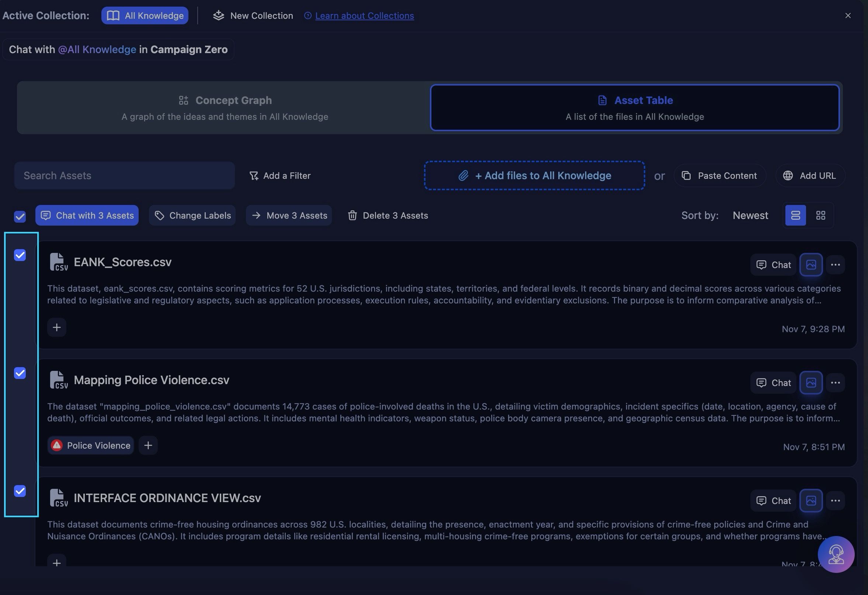Viewport: 868px width, 595px height.
Task: Click the Mapping Police Violence.csv description text
Action: [x=444, y=412]
